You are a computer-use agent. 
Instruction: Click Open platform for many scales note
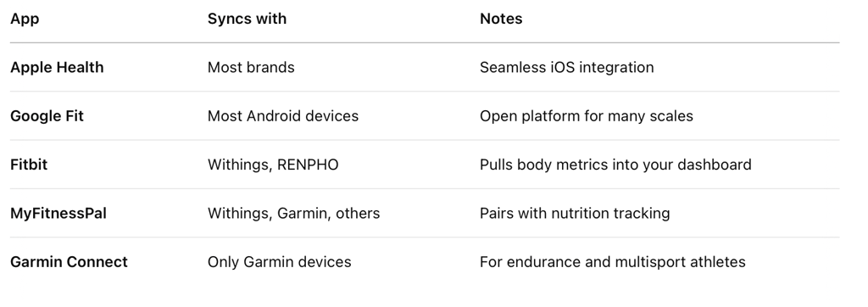[x=587, y=116]
